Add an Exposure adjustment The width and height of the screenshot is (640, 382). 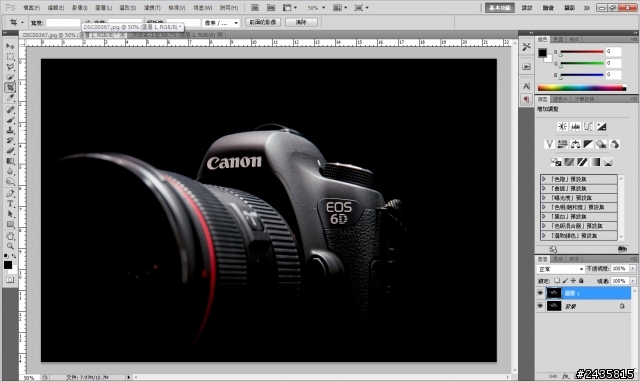[x=601, y=127]
